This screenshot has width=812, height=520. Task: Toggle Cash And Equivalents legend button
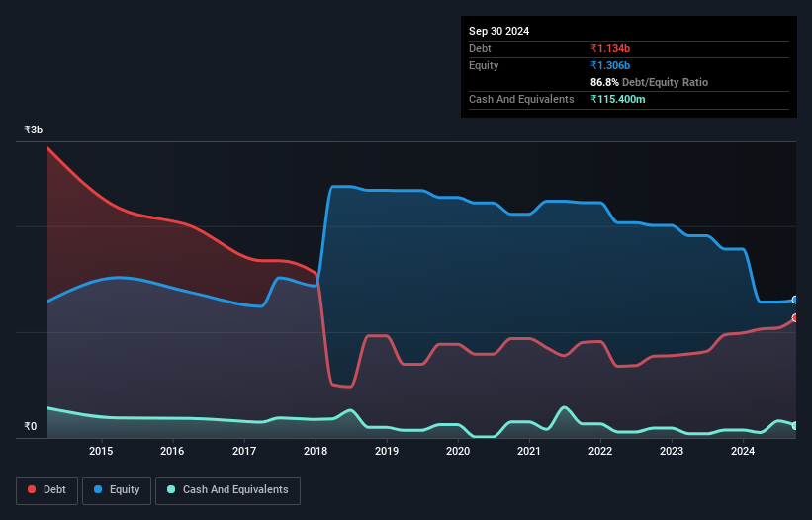tap(227, 490)
